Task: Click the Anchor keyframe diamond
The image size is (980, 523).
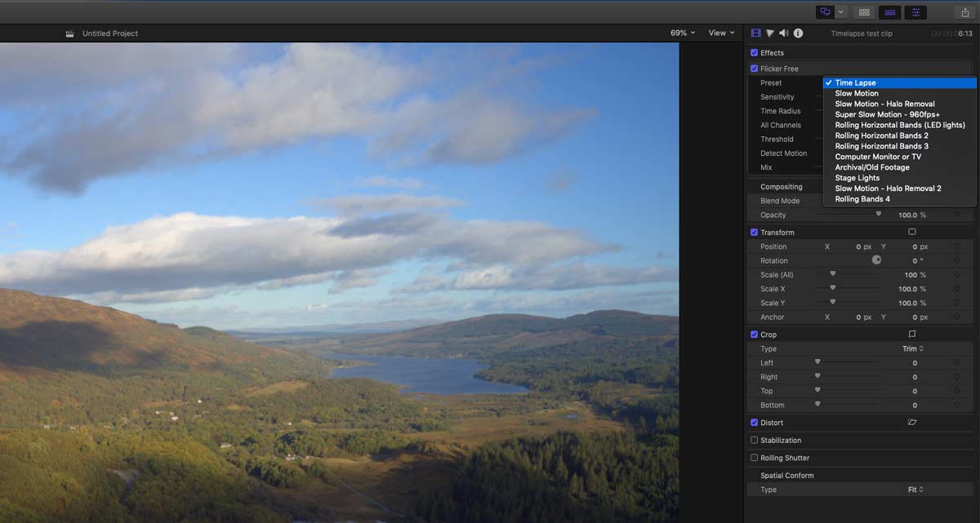Action: (956, 317)
